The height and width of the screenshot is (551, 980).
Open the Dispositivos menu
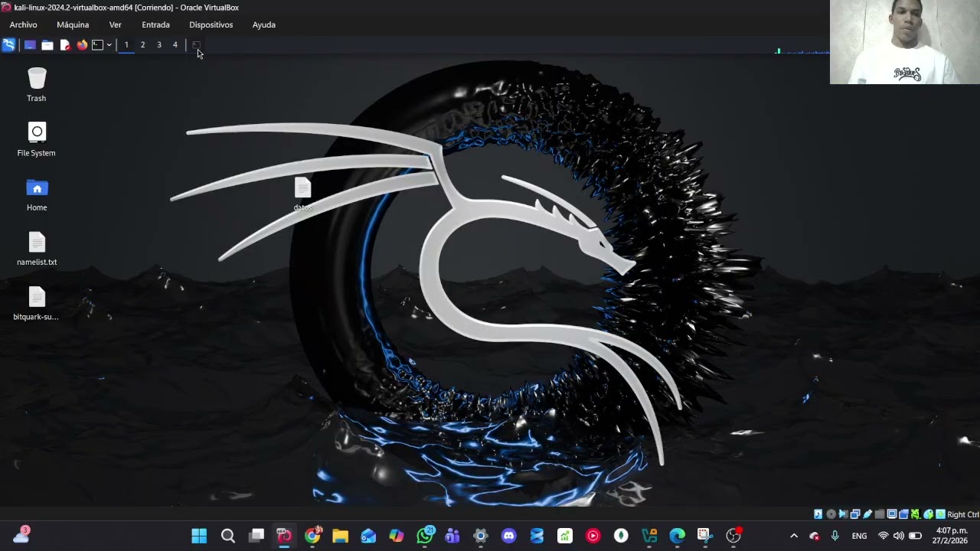tap(211, 24)
